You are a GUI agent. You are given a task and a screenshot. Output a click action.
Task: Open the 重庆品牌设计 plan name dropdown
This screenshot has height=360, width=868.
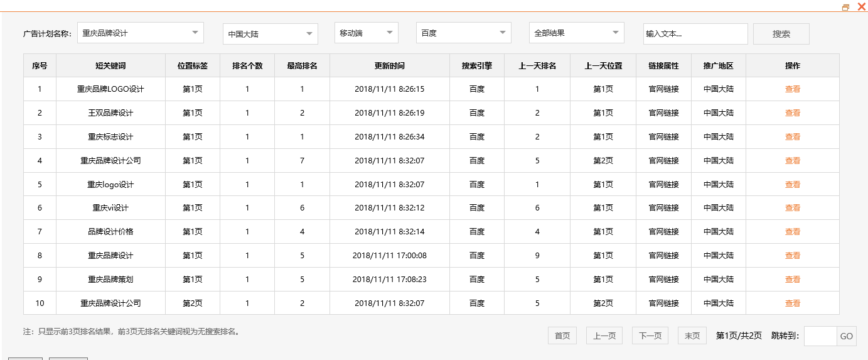pos(141,33)
